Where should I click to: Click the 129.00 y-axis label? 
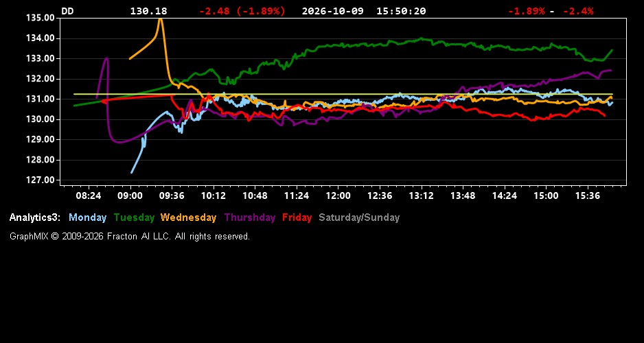point(40,139)
